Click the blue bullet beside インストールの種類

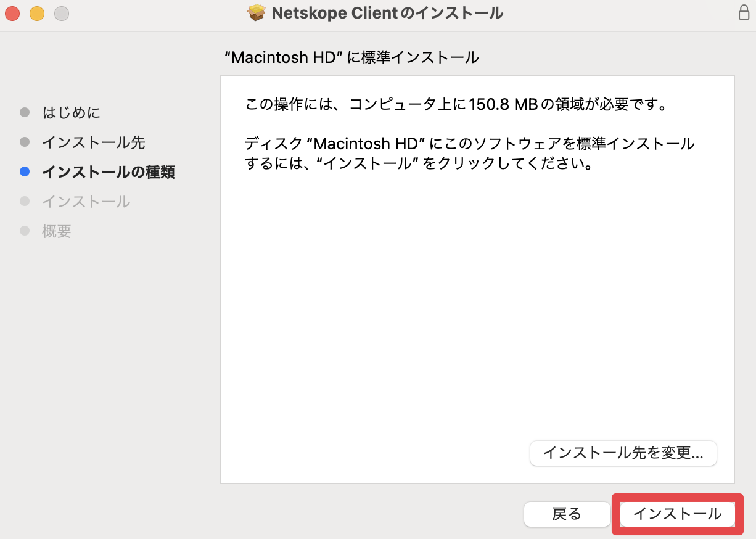[x=25, y=172]
